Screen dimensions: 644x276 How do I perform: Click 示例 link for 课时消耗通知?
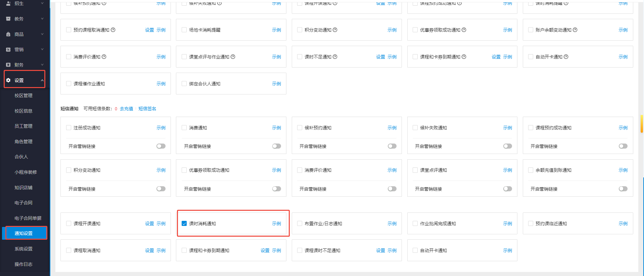click(x=276, y=224)
